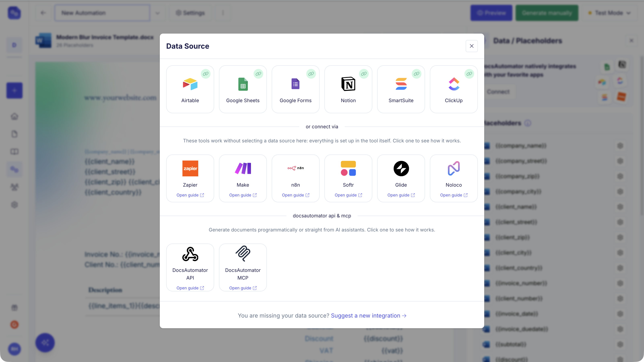This screenshot has height=362, width=644.
Task: Click the Preview button in top bar
Action: coord(491,13)
